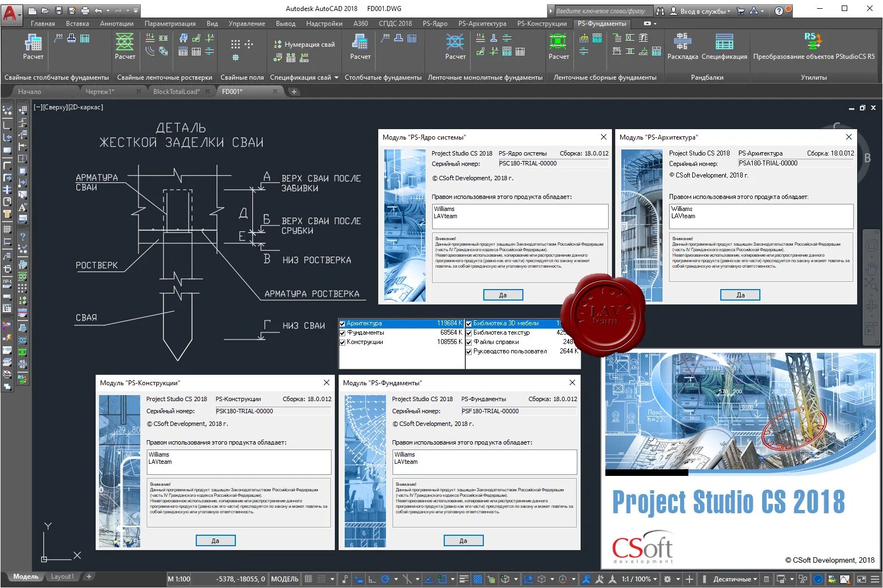Screen dimensions: 883x588
Task: Uncheck the Архитектура component checkbox
Action: tap(343, 324)
